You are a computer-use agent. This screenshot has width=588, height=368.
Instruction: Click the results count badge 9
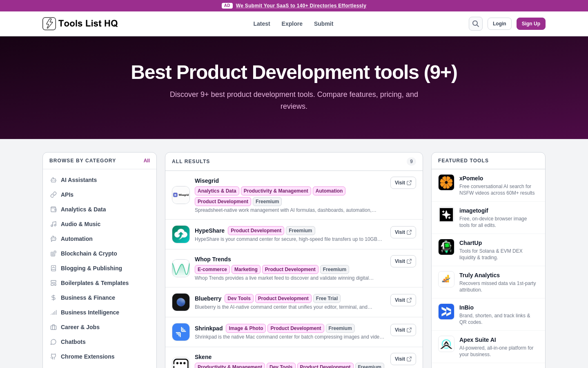(411, 162)
